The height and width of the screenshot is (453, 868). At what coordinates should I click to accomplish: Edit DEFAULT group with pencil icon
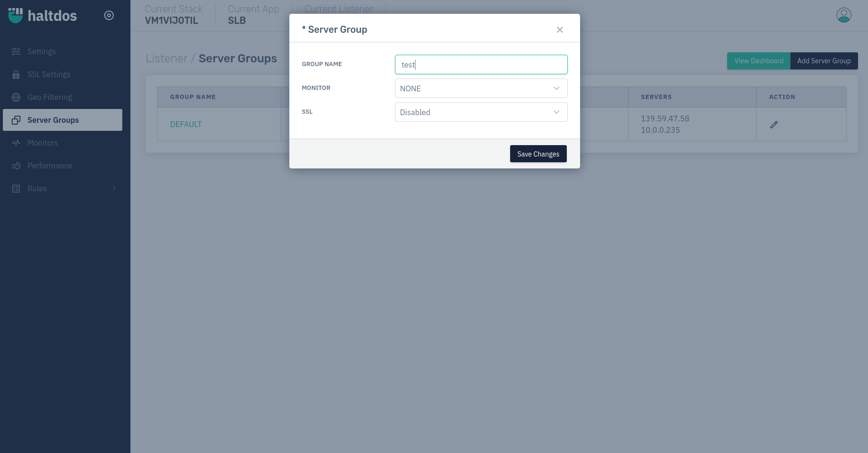pyautogui.click(x=774, y=125)
